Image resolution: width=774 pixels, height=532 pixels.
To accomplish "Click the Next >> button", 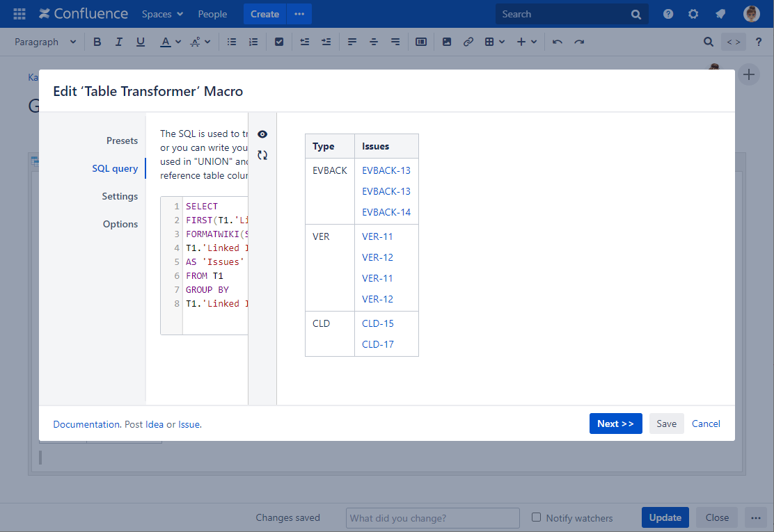I will (615, 424).
